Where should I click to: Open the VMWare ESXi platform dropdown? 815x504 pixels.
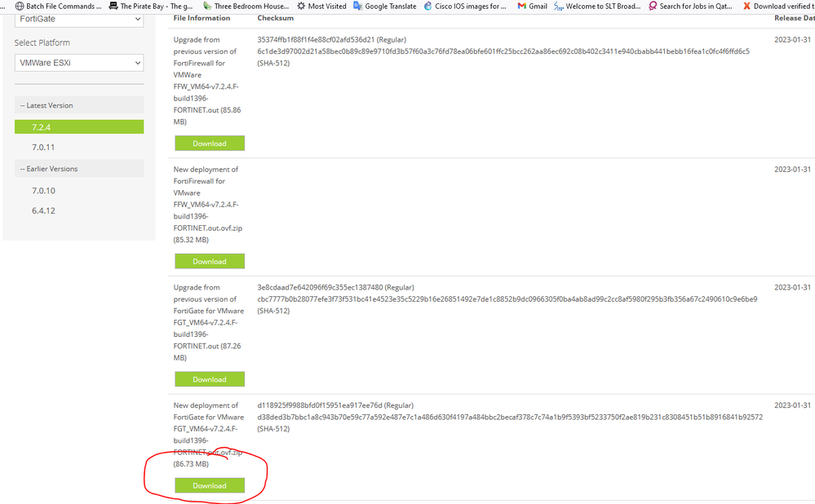point(79,63)
